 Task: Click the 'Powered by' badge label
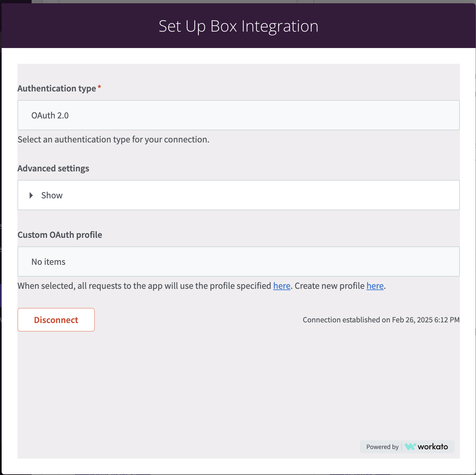[383, 447]
